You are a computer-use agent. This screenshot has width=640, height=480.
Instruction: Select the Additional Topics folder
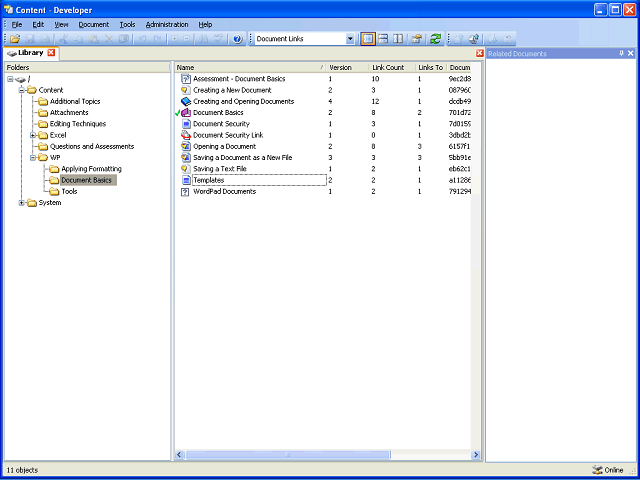tap(75, 102)
